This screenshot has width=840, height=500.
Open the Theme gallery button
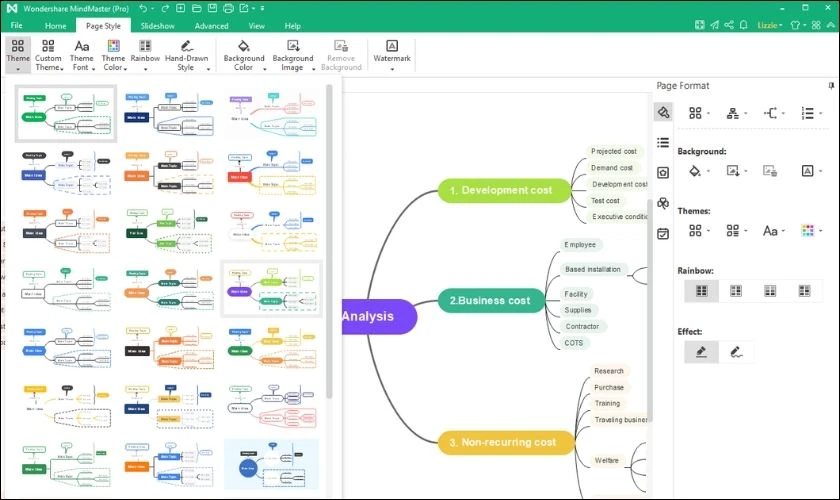point(18,55)
